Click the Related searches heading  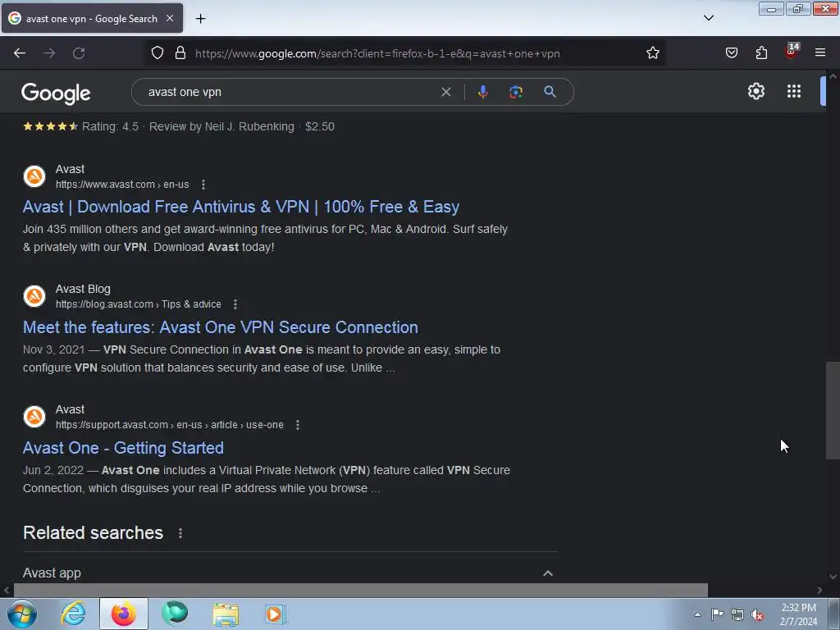point(93,532)
